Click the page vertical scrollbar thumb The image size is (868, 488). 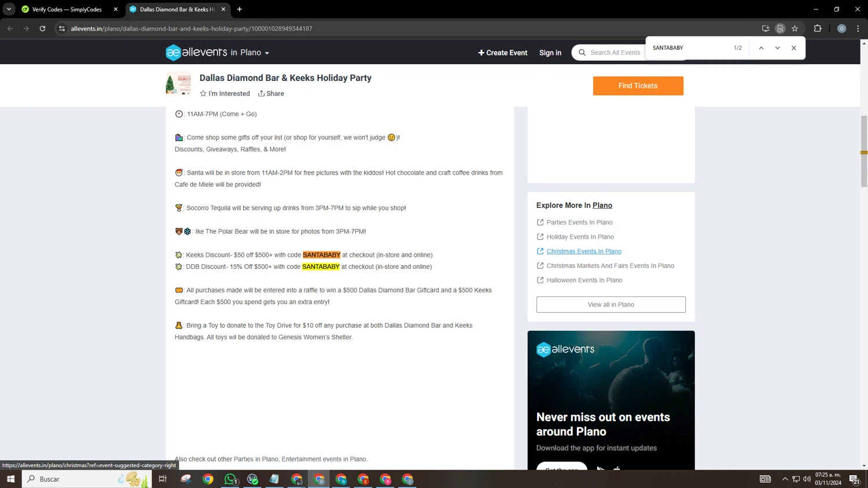(x=864, y=151)
